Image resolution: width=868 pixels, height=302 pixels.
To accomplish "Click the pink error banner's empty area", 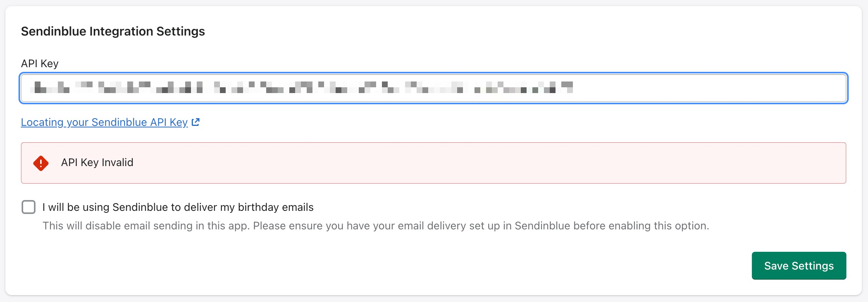I will coord(502,163).
